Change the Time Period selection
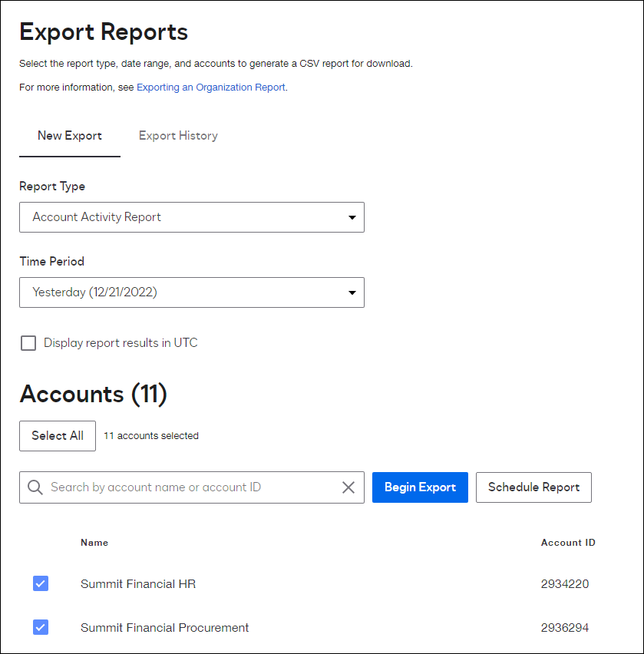 pyautogui.click(x=192, y=292)
